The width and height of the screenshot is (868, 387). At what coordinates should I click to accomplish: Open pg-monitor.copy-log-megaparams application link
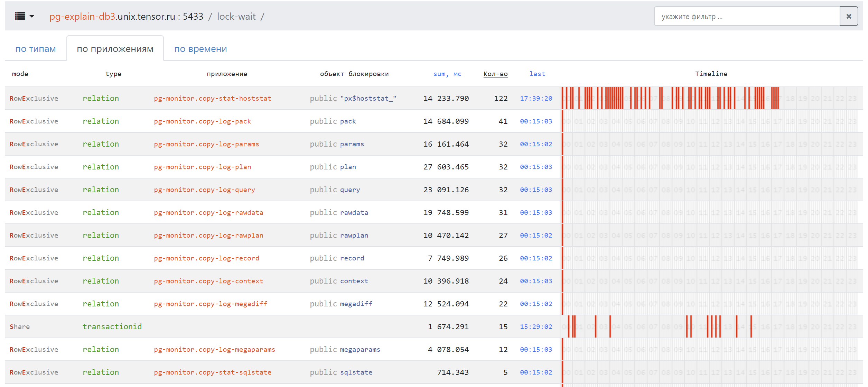tap(214, 349)
